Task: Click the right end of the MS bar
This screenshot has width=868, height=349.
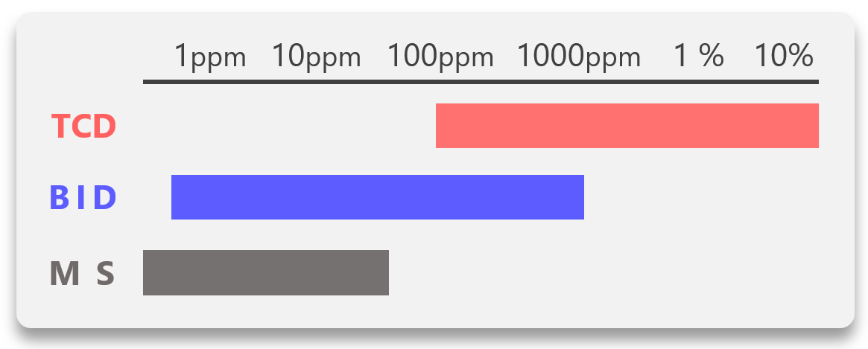Action: 385,272
